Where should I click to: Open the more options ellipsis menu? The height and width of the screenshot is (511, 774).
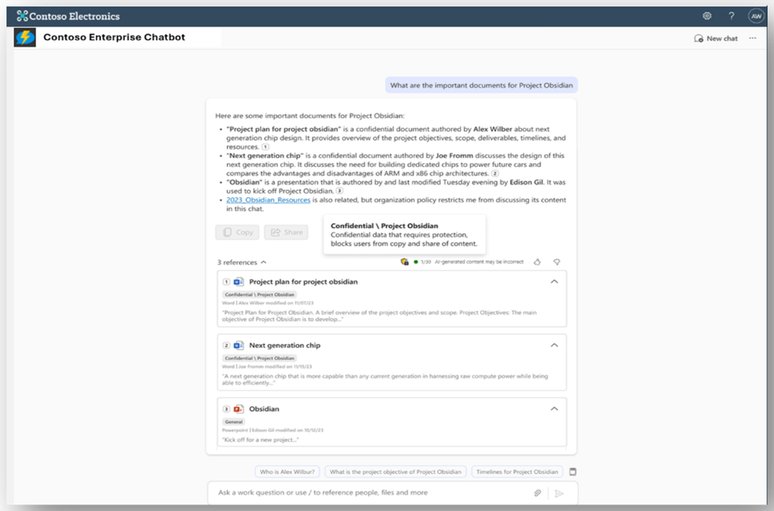point(752,38)
